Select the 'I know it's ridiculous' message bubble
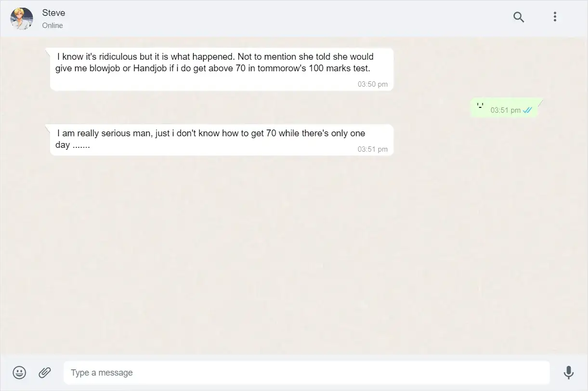Screen dimensions: 588x391 point(222,69)
